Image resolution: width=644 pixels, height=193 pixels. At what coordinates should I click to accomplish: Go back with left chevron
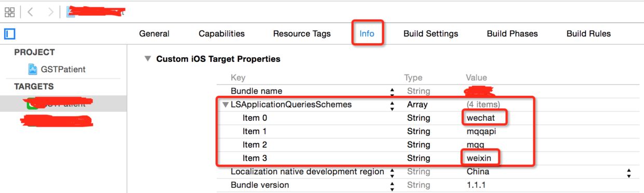pyautogui.click(x=30, y=11)
